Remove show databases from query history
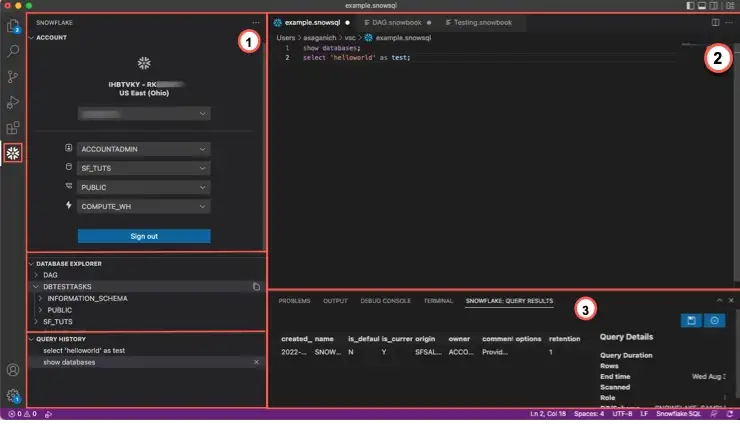Screen dimensions: 740x429 (x=256, y=362)
